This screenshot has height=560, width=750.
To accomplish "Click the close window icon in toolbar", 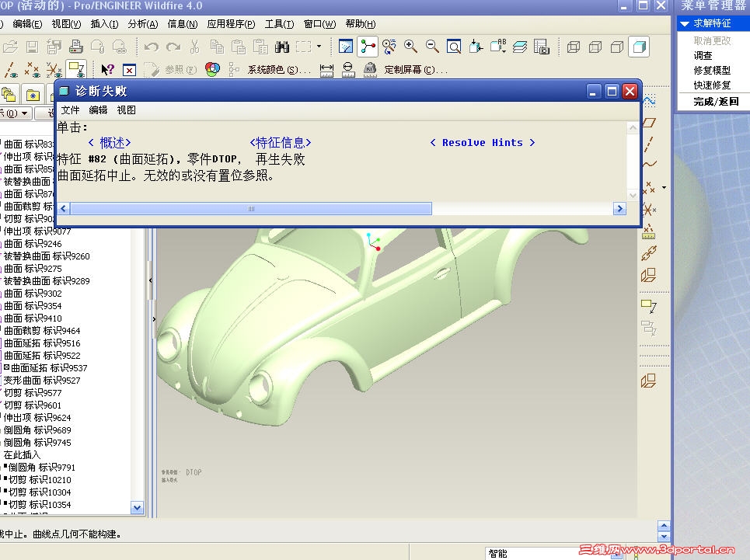I will (129, 70).
